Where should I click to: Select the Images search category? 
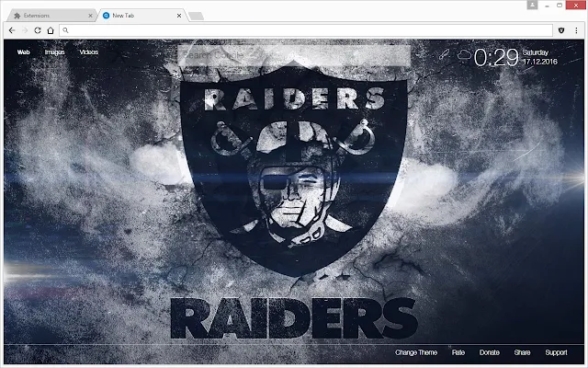click(x=55, y=52)
